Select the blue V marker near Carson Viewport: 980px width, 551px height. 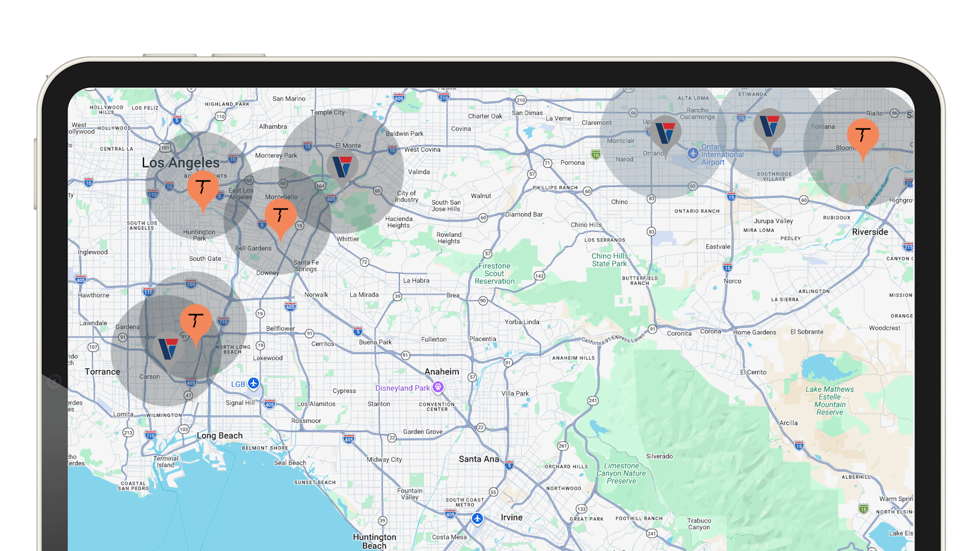168,349
